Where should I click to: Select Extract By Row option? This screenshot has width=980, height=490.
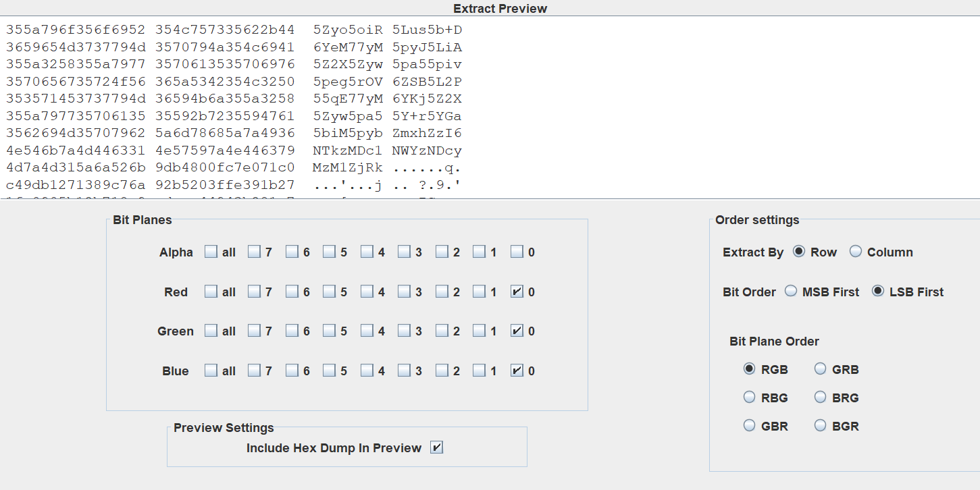(799, 252)
